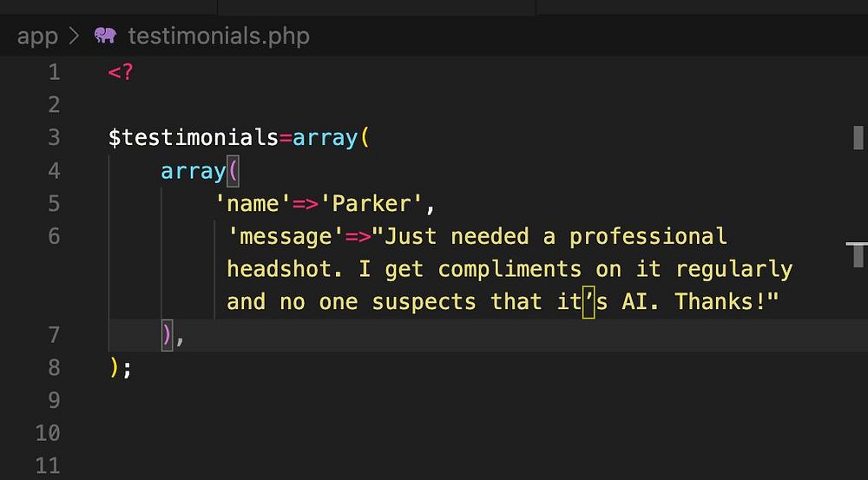Image resolution: width=868 pixels, height=480 pixels.
Task: Click line number 3 in the gutter
Action: coord(55,137)
